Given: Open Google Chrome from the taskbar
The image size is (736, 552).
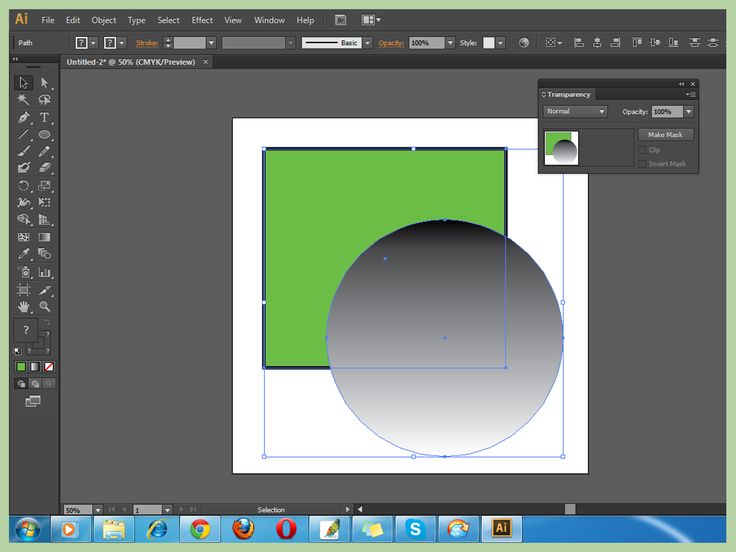Looking at the screenshot, I should [x=199, y=528].
